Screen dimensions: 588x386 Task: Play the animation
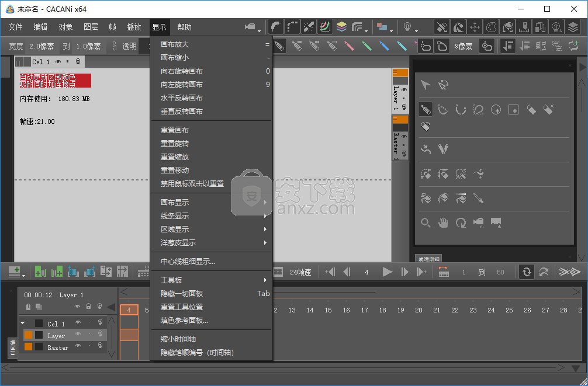pyautogui.click(x=387, y=272)
